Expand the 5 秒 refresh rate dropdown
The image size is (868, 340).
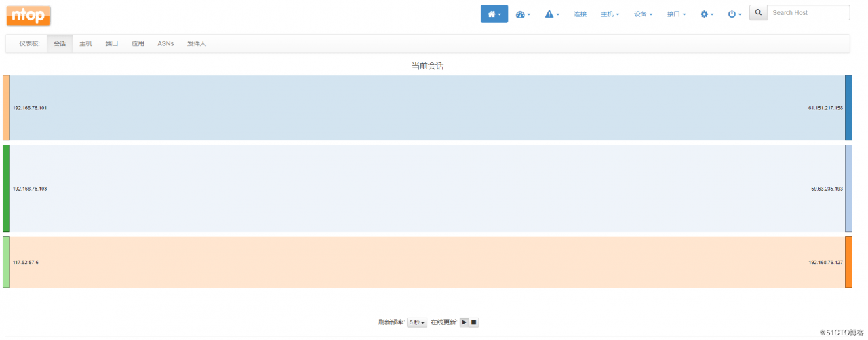pyautogui.click(x=417, y=323)
